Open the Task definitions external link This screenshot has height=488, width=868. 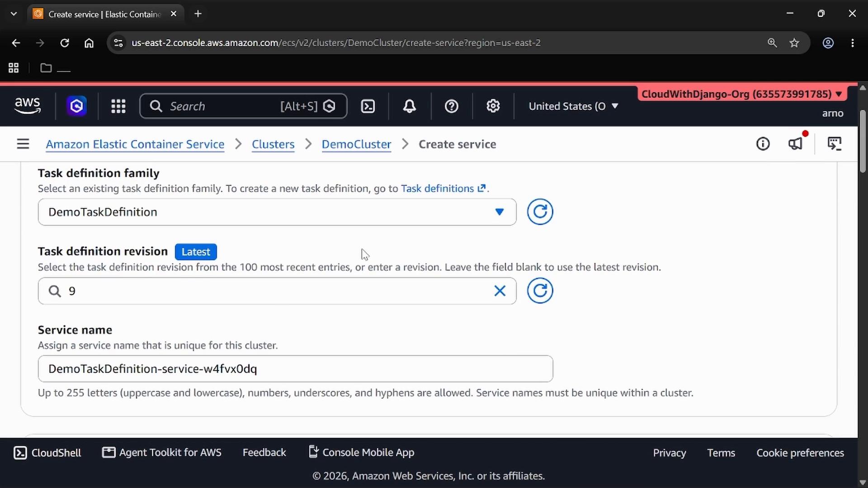[443, 188]
